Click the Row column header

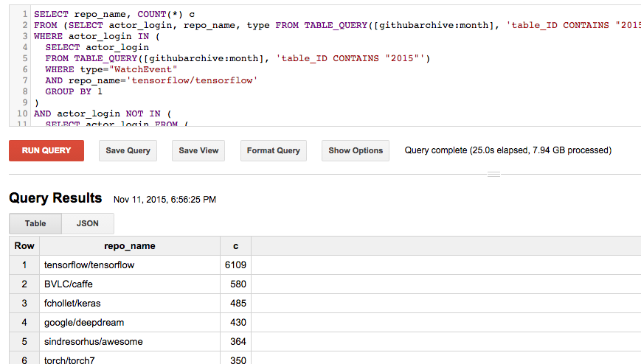(x=24, y=246)
